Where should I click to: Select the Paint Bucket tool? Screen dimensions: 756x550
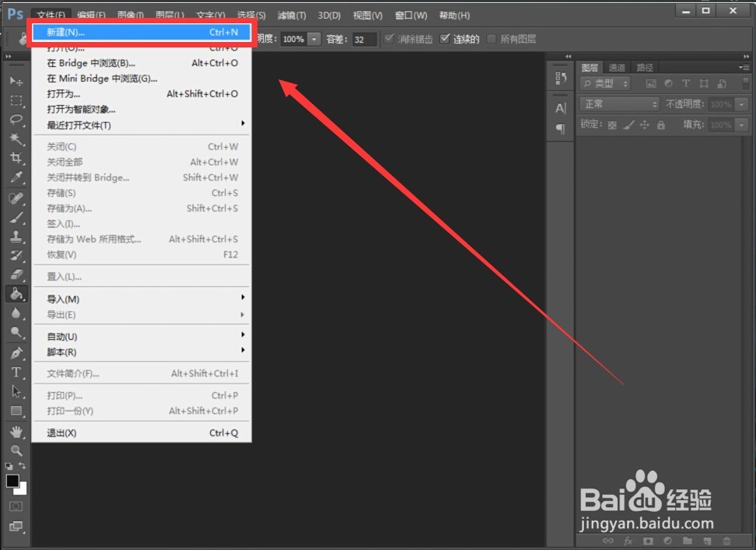tap(16, 293)
